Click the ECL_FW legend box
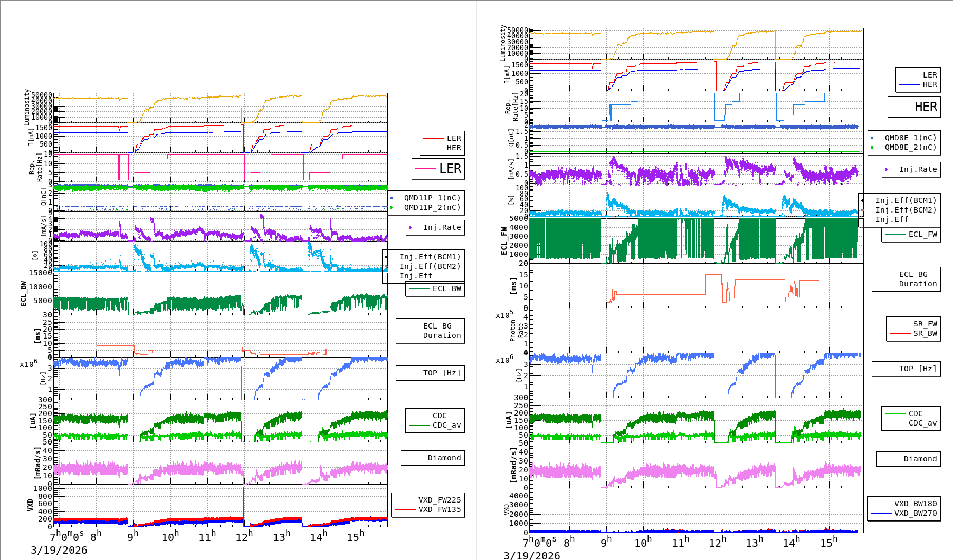Screen dimensions: 953x560 tap(911, 234)
